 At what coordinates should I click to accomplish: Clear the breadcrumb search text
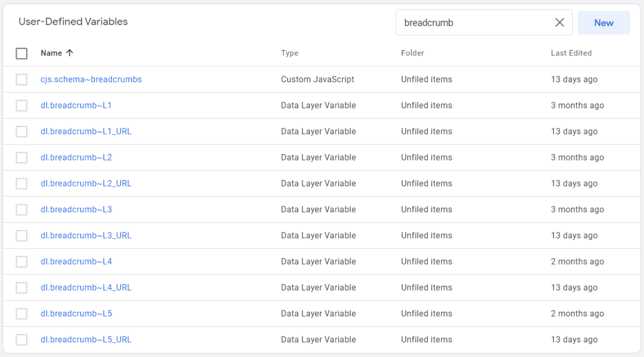click(x=559, y=22)
